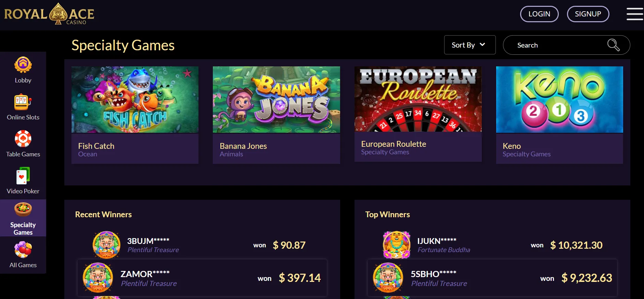Navigate to All Games from the sidebar
Image resolution: width=644 pixels, height=299 pixels.
(23, 255)
